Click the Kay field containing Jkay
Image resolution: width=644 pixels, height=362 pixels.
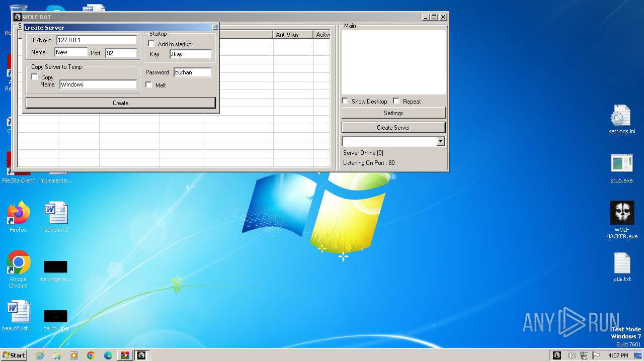[x=191, y=54]
